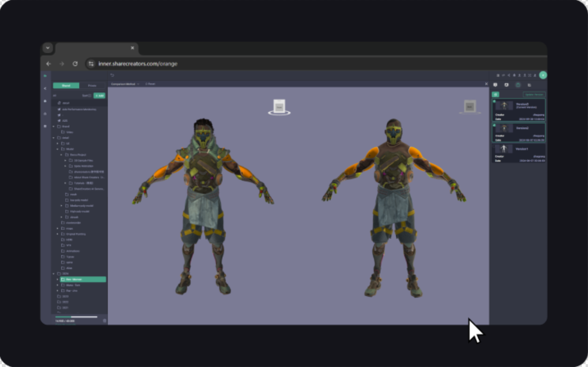Click the right view cube above the model
The width and height of the screenshot is (588, 367).
tap(470, 107)
